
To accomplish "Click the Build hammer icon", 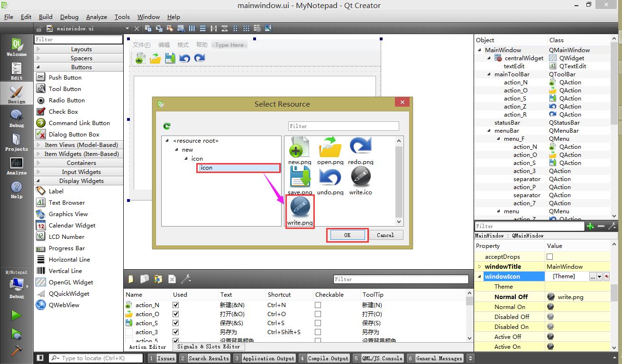I will pos(16,350).
